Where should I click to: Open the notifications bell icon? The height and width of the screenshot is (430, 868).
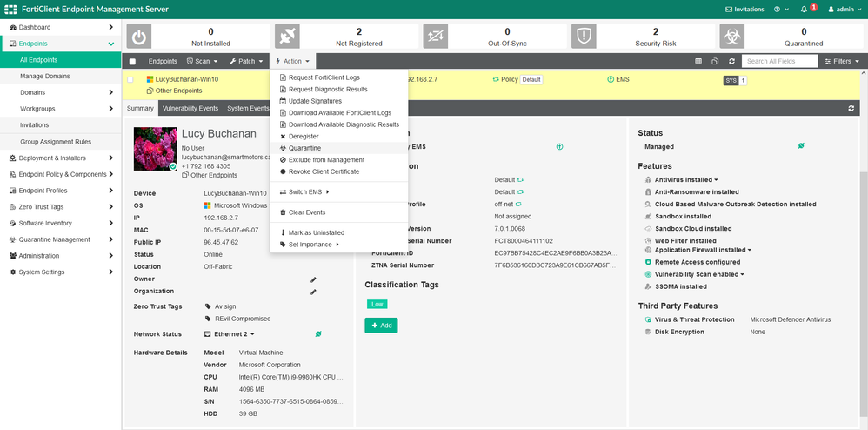point(804,10)
